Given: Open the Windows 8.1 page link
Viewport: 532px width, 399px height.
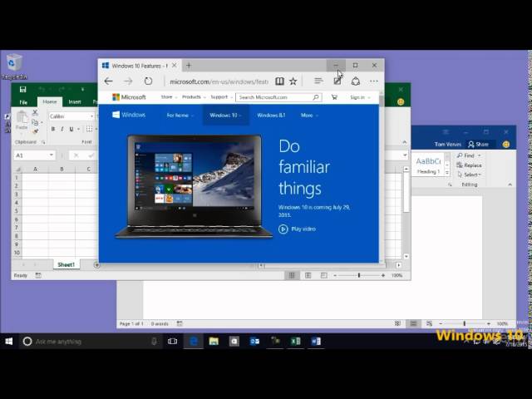Looking at the screenshot, I should click(271, 116).
